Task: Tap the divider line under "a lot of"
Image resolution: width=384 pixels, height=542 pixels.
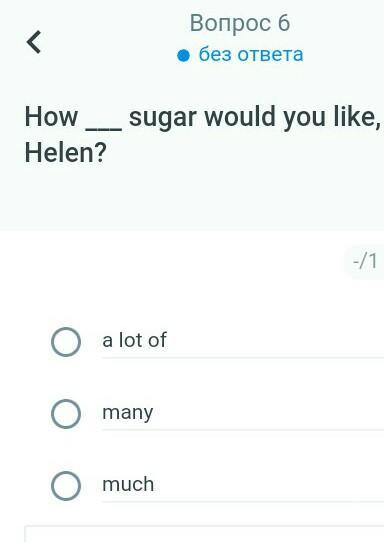Action: pyautogui.click(x=243, y=357)
